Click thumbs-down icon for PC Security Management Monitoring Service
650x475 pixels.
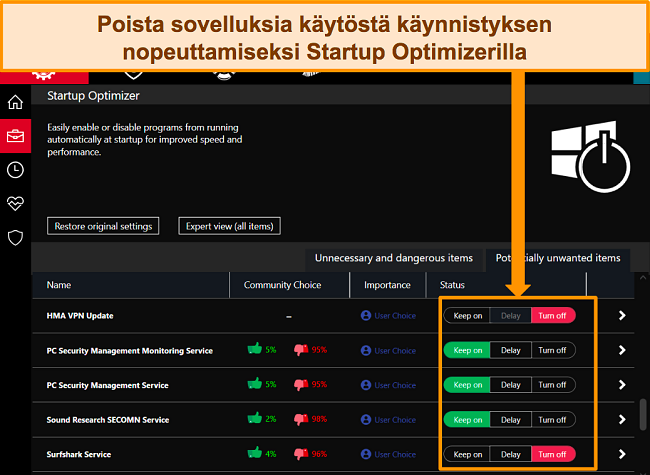click(x=301, y=350)
